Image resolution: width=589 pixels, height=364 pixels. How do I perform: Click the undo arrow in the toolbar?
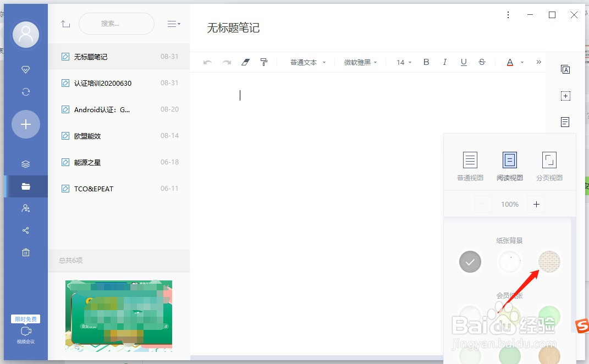click(207, 62)
